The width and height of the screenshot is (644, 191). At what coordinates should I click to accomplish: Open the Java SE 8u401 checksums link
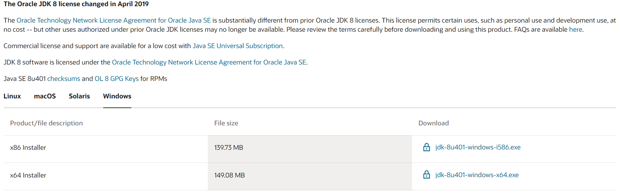point(63,79)
